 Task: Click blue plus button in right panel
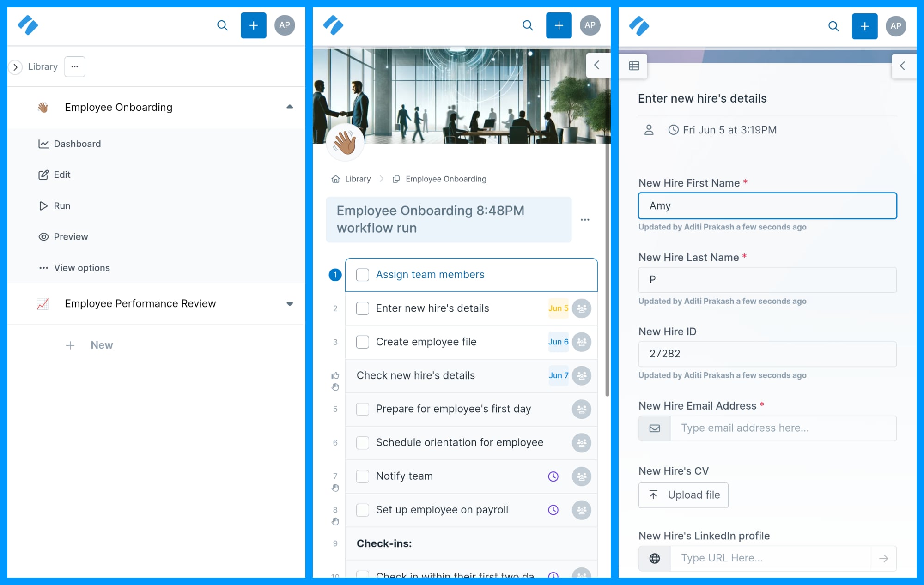(x=864, y=26)
